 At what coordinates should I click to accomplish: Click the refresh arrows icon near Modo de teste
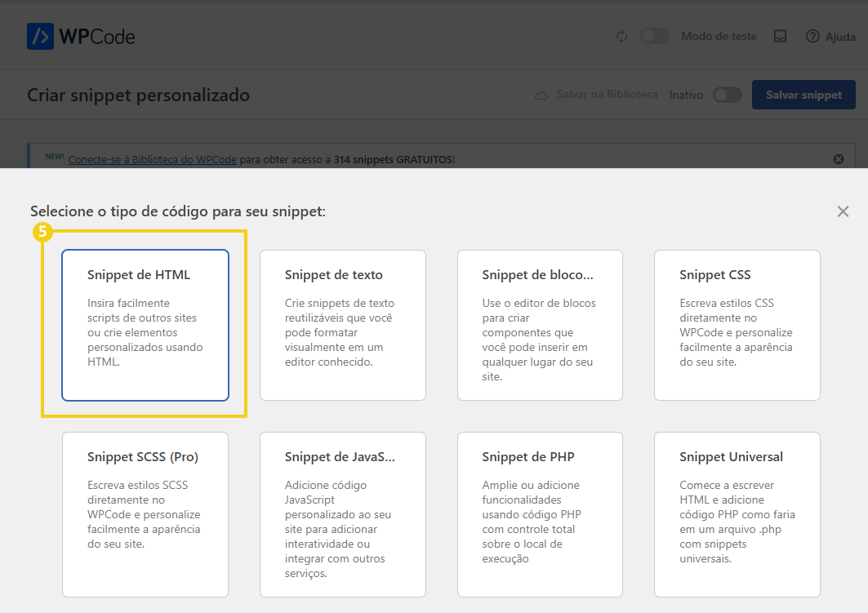click(x=621, y=37)
